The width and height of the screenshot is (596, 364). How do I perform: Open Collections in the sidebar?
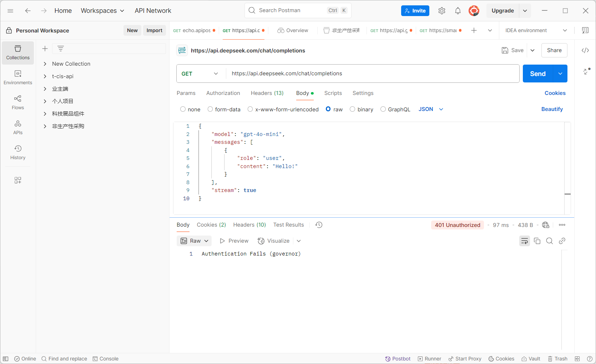coord(18,53)
